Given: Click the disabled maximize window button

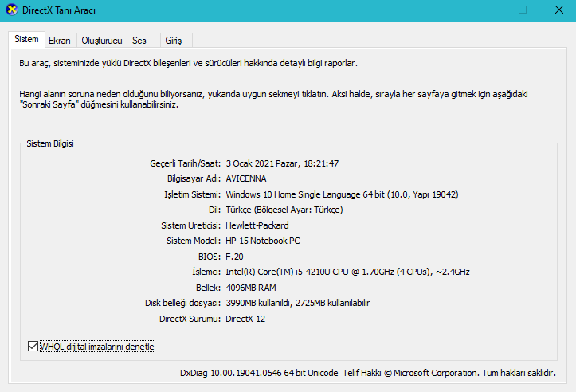Looking at the screenshot, I should (523, 10).
